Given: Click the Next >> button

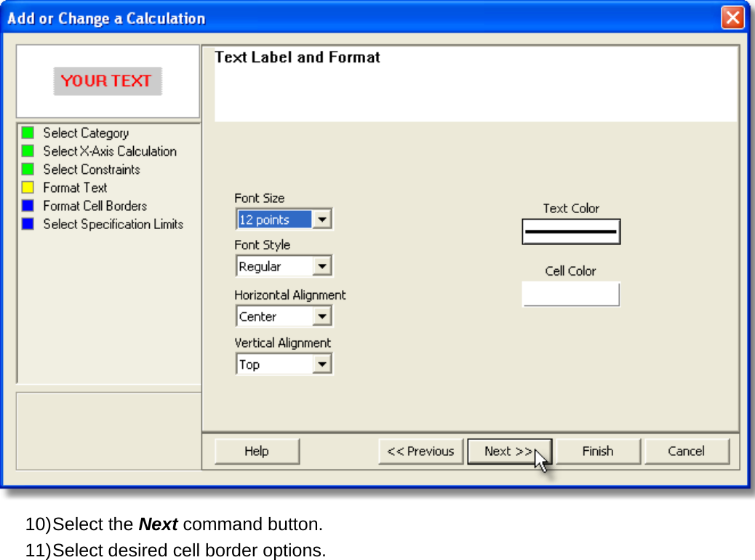Looking at the screenshot, I should pos(509,451).
